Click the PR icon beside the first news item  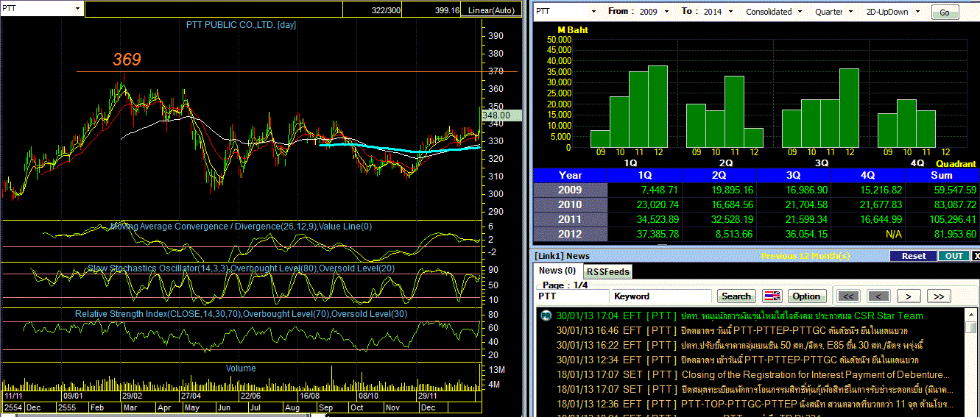click(x=546, y=316)
